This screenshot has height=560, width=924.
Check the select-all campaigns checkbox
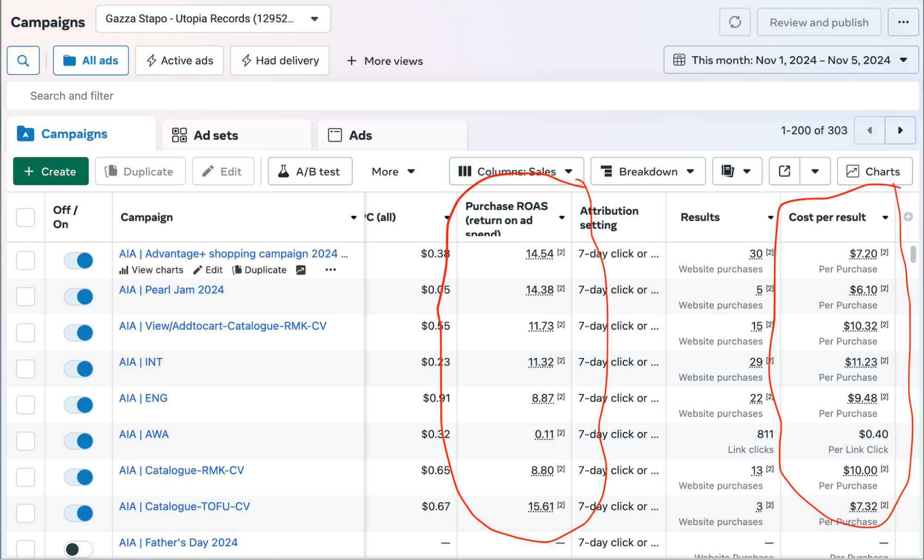[25, 217]
